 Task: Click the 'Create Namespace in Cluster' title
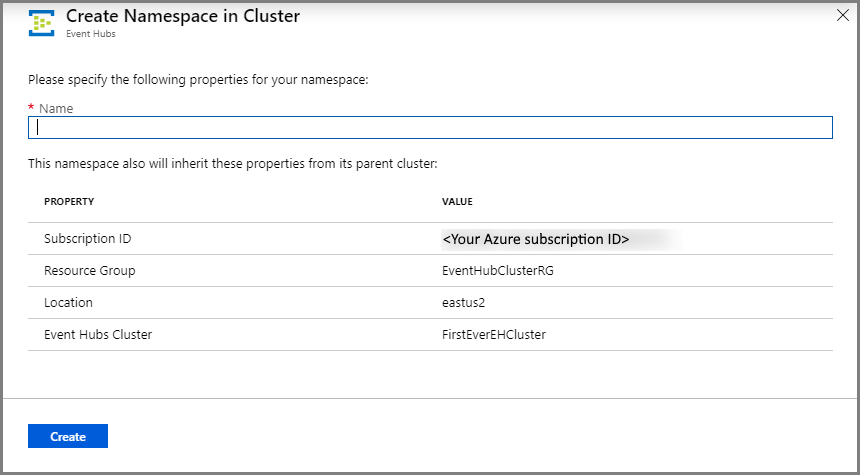pyautogui.click(x=182, y=16)
